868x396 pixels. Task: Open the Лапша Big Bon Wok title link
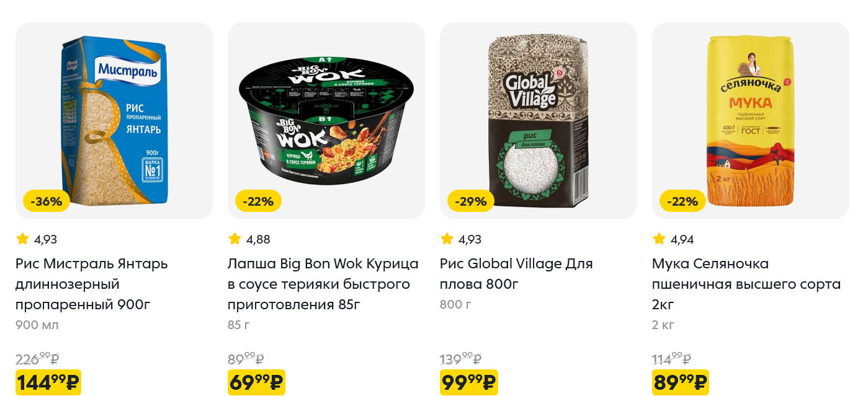click(x=323, y=284)
